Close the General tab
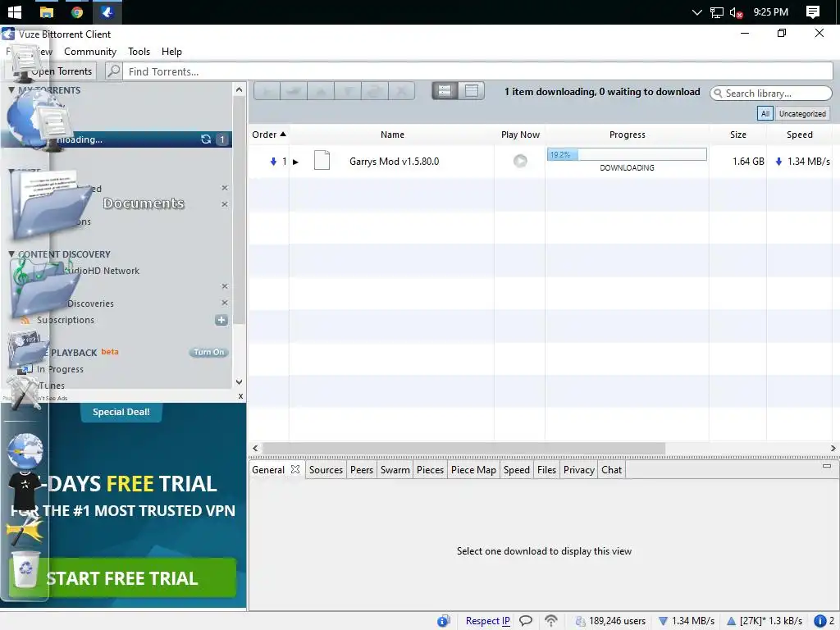The height and width of the screenshot is (630, 840). (295, 469)
